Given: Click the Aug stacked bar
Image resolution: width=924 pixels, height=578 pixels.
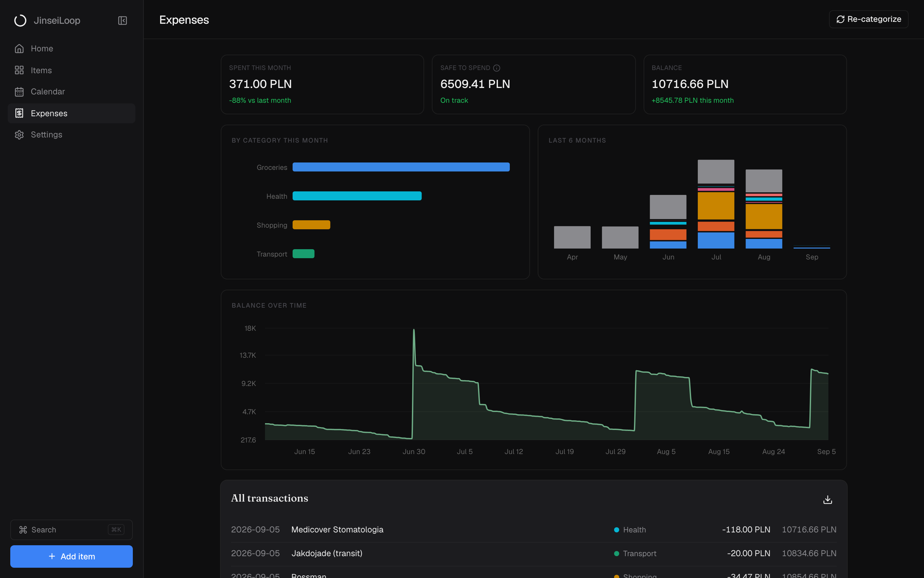Looking at the screenshot, I should (764, 209).
